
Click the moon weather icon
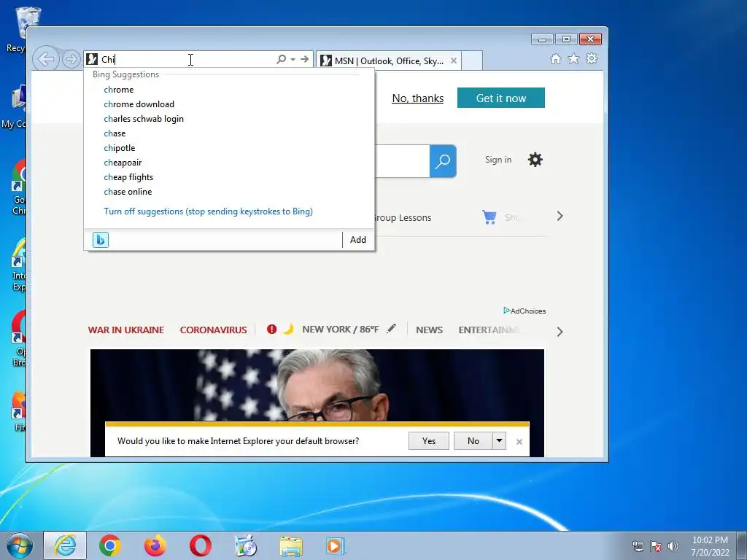pos(288,329)
